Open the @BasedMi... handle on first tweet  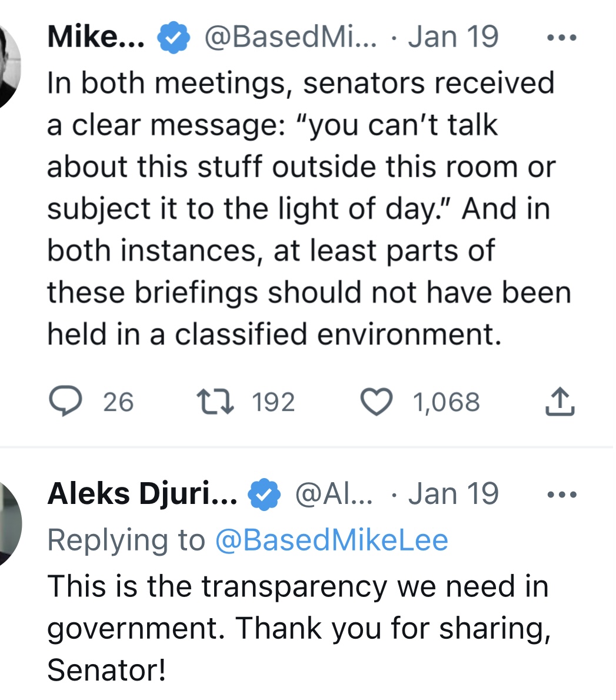[x=291, y=37]
